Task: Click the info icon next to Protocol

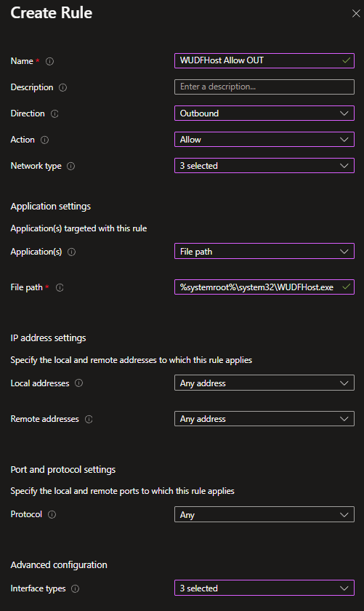Action: tap(52, 514)
